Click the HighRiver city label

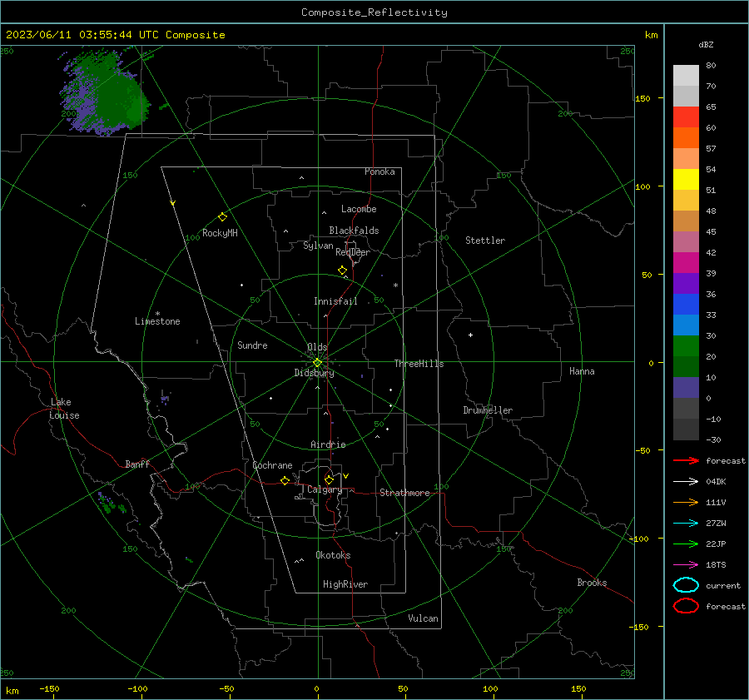[345, 584]
